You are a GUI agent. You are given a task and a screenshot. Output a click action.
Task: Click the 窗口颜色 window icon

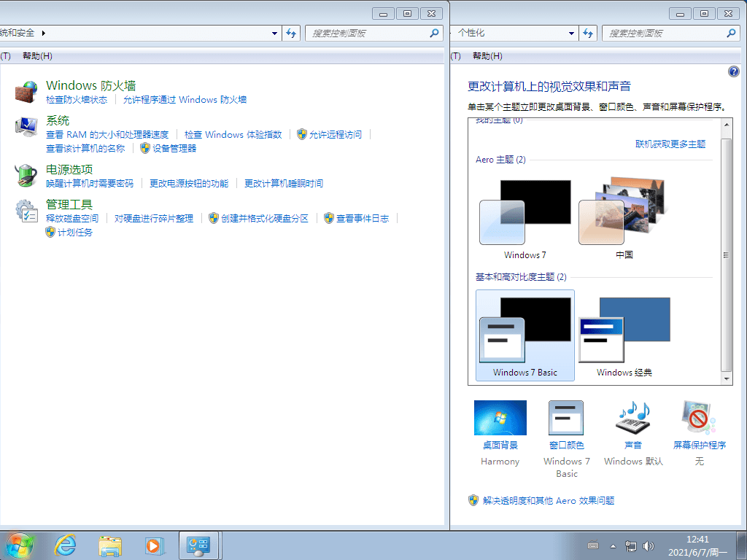click(x=566, y=417)
